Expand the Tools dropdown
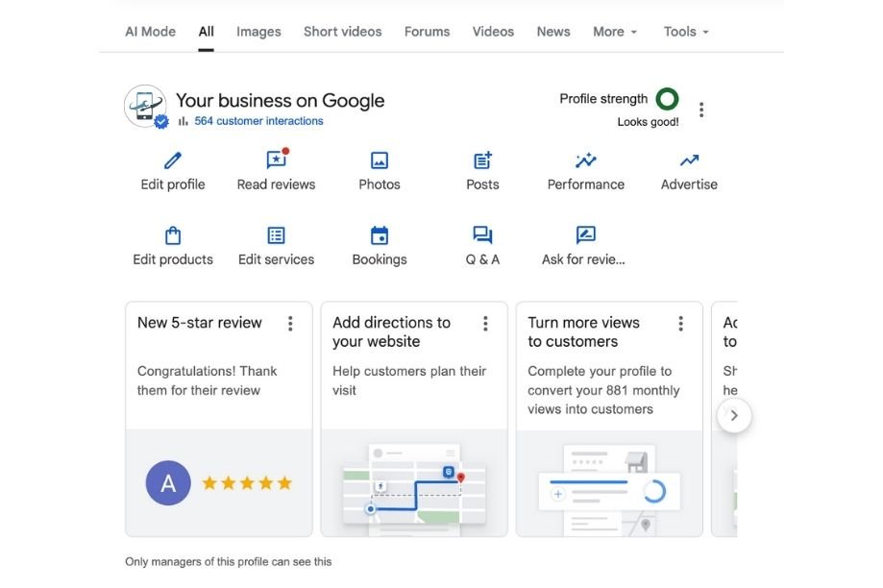Viewport: 883px width, 588px height. click(x=686, y=32)
